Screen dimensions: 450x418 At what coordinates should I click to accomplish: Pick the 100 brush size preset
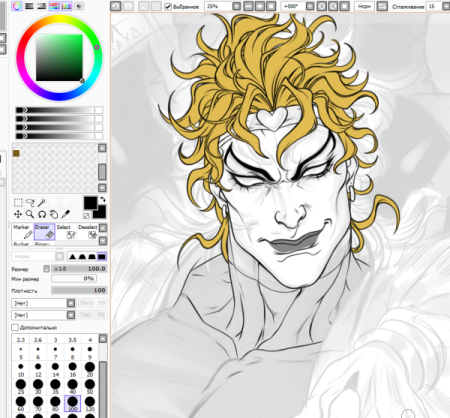tap(72, 403)
